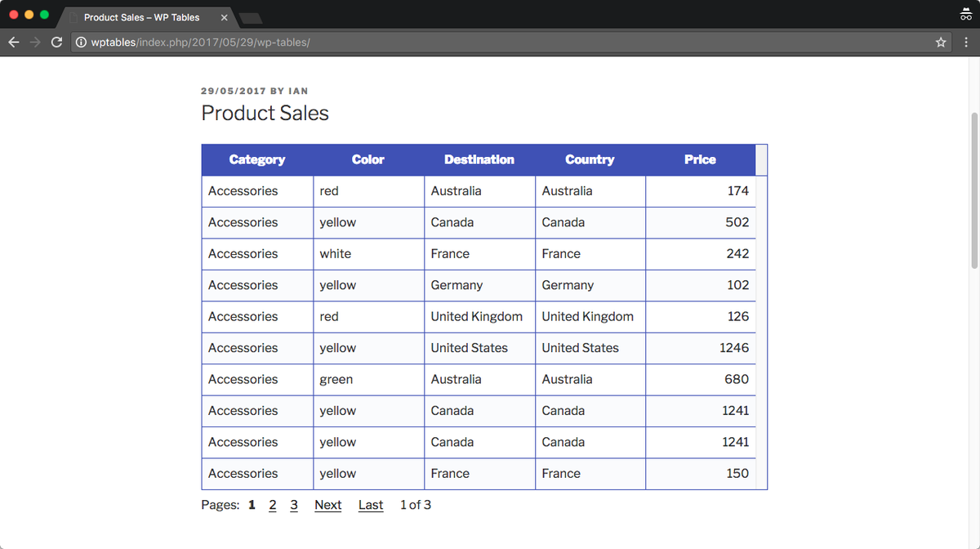Click the price cell 174
The height and width of the screenshot is (549, 980).
(x=701, y=191)
